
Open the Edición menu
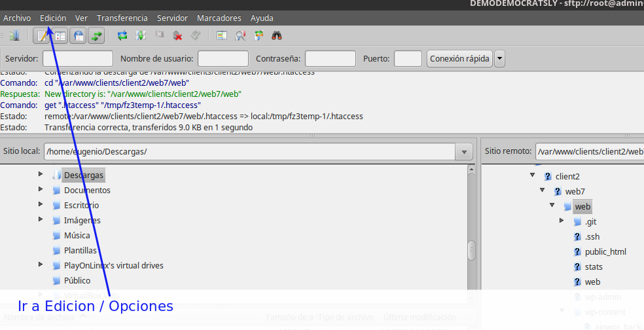[53, 18]
